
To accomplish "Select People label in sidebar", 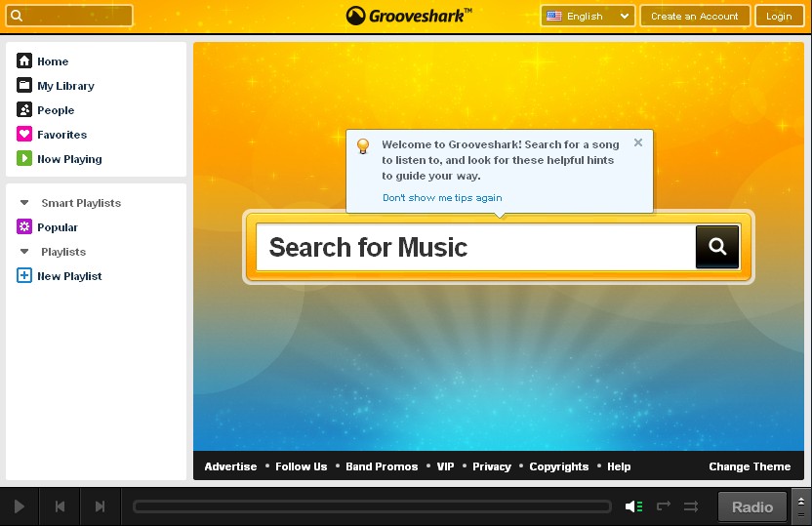I will click(56, 110).
